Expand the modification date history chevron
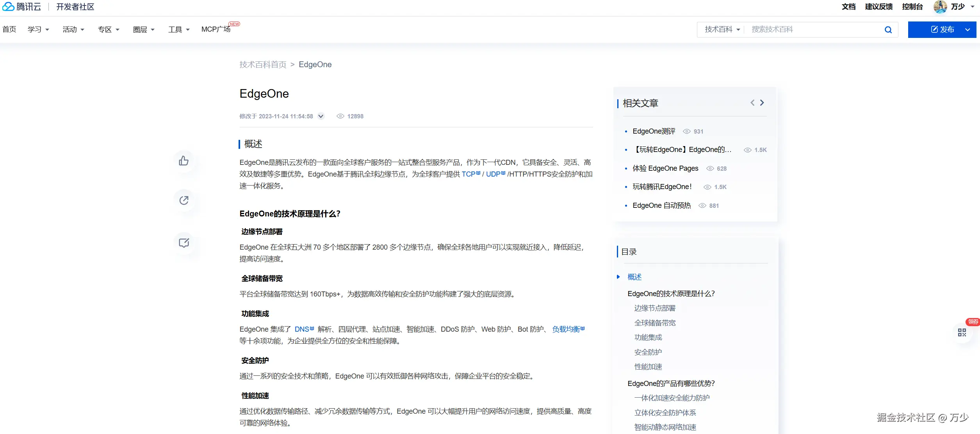This screenshot has height=434, width=980. (321, 116)
